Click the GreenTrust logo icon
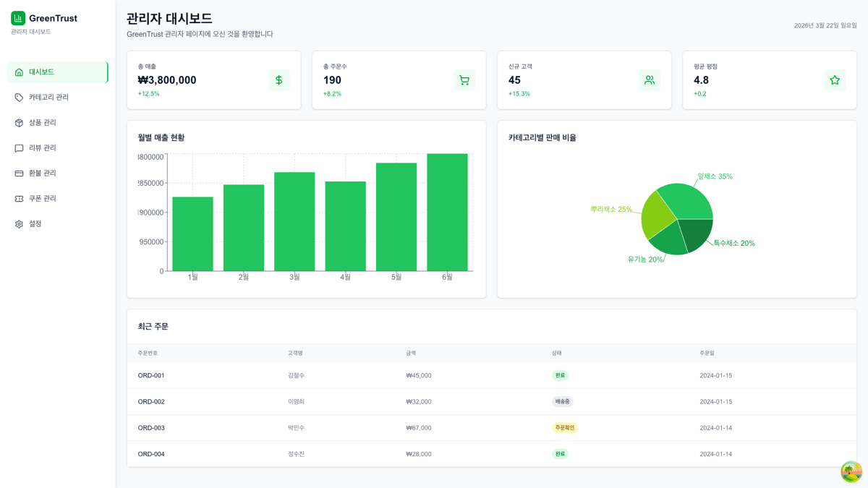This screenshot has height=488, width=868. pos(18,18)
